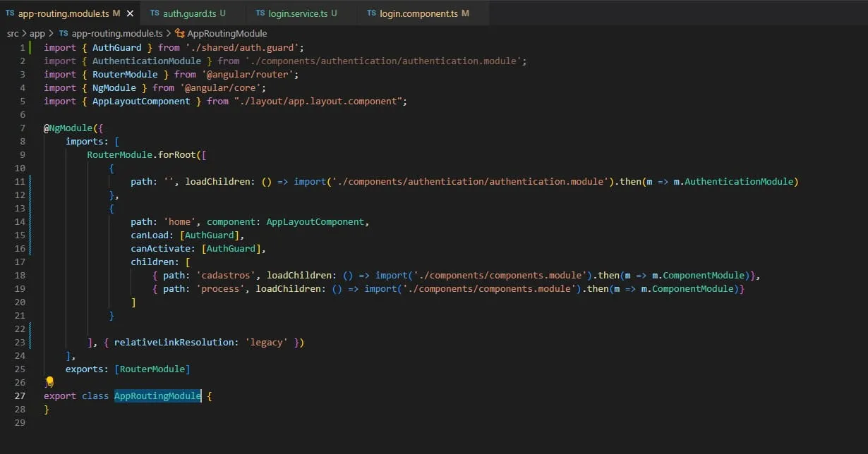Open the AppRoutingModule breadcrumb symbol list

[227, 33]
